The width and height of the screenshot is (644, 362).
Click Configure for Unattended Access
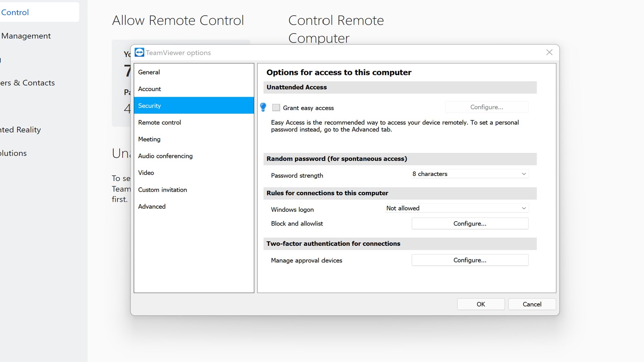click(x=487, y=107)
